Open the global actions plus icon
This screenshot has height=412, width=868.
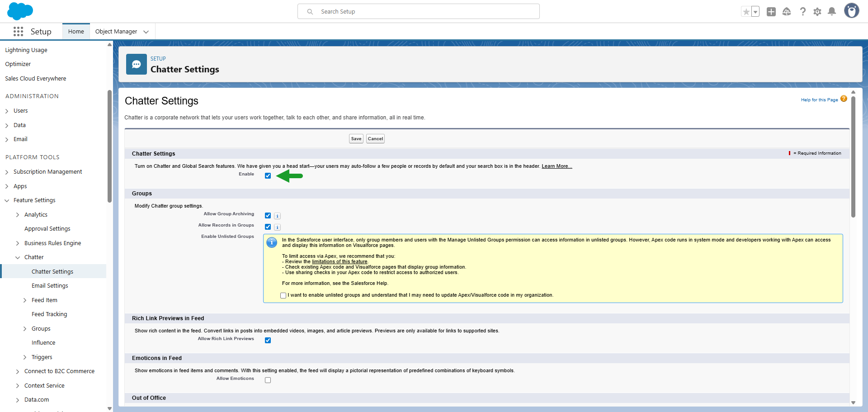[x=771, y=12]
